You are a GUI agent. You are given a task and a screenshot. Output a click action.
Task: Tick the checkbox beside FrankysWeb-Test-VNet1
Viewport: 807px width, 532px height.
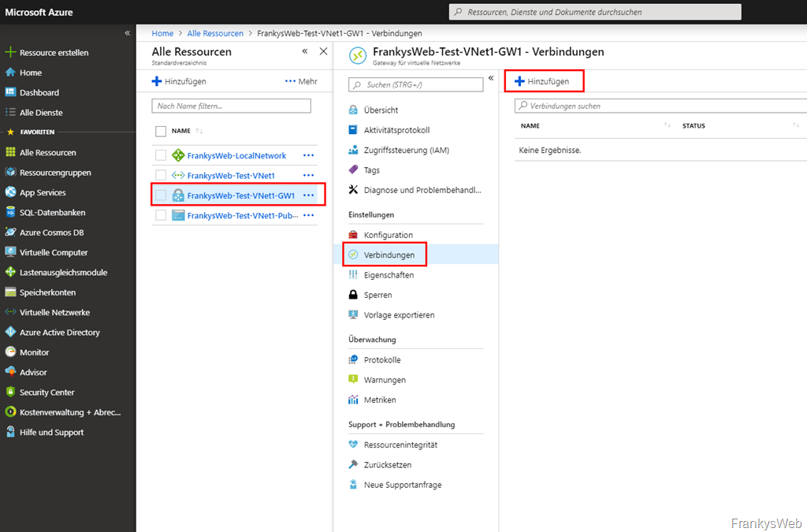[x=161, y=175]
